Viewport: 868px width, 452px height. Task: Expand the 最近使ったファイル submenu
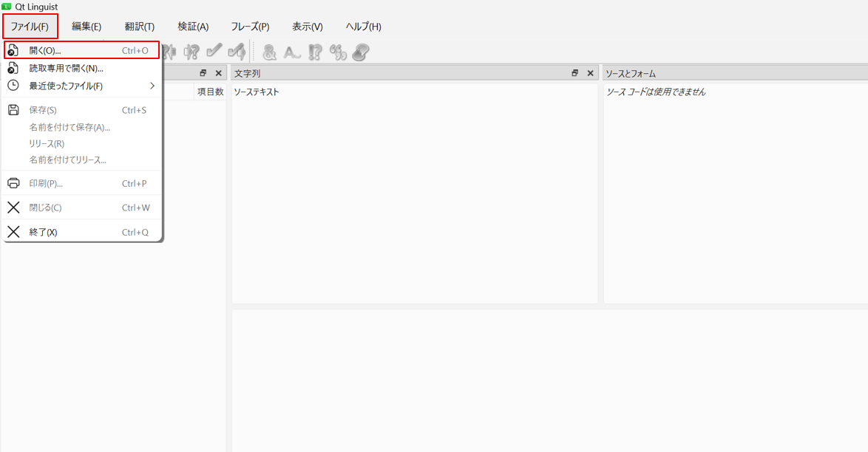tap(81, 86)
